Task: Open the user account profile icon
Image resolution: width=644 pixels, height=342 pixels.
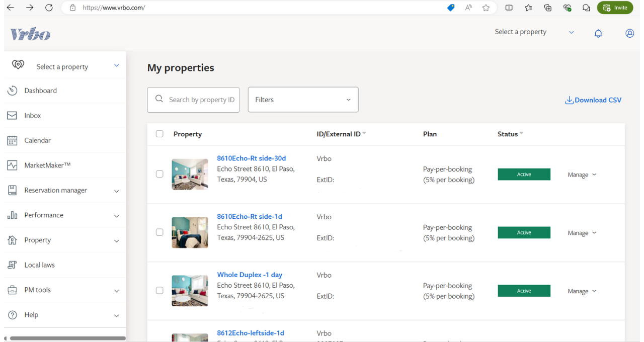Action: point(629,33)
